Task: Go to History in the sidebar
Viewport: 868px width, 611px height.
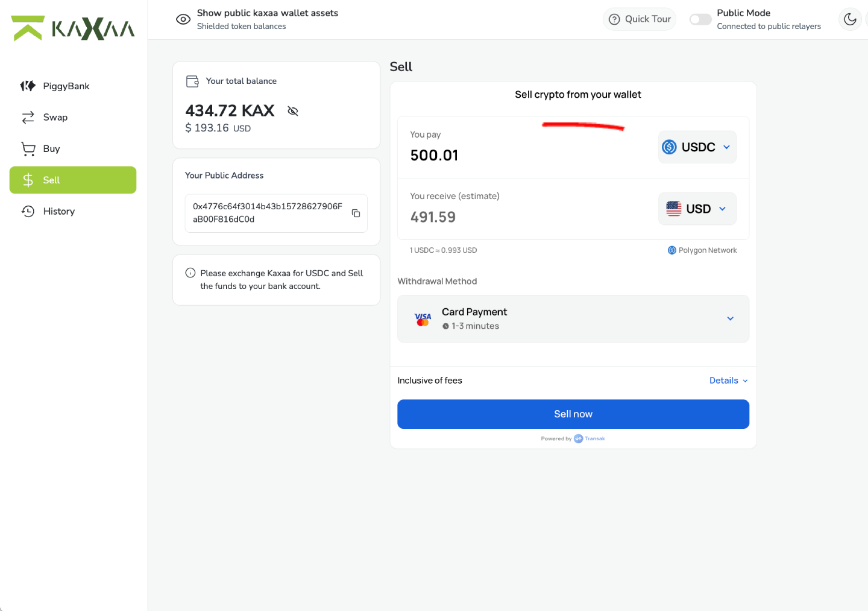Action: pyautogui.click(x=58, y=211)
